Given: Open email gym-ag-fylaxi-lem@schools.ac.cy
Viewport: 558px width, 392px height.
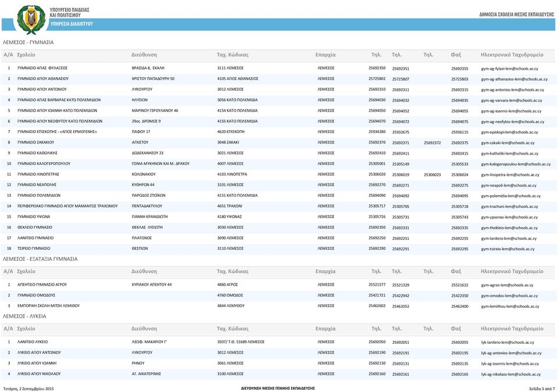Looking at the screenshot, I should pyautogui.click(x=510, y=69).
